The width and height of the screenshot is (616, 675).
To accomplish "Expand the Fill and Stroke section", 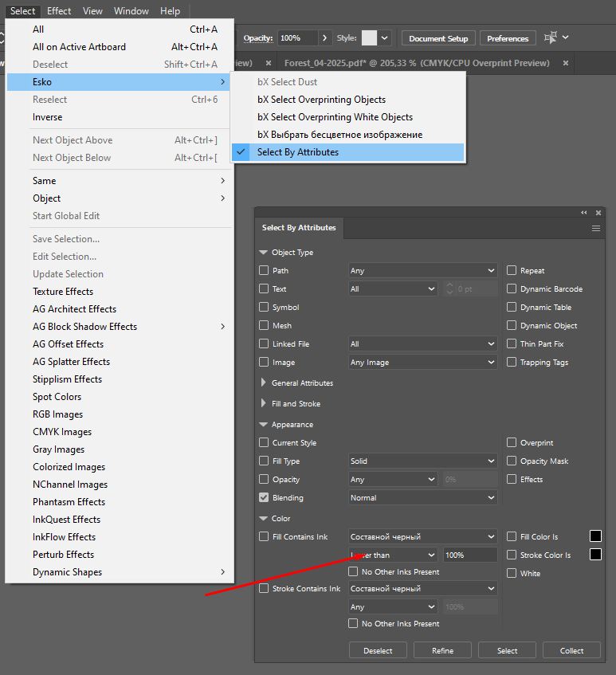I will pyautogui.click(x=264, y=404).
